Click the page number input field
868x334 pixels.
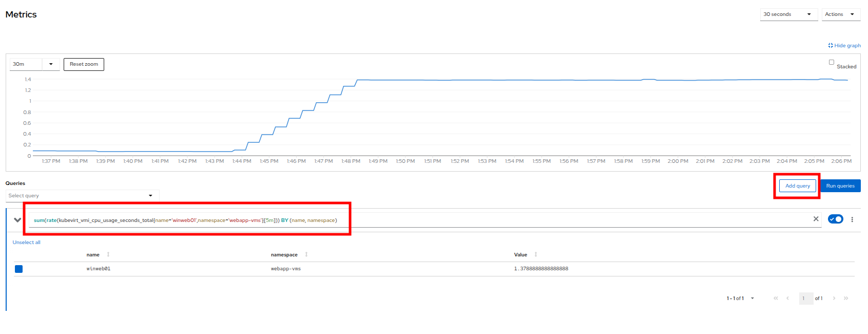[806, 299]
